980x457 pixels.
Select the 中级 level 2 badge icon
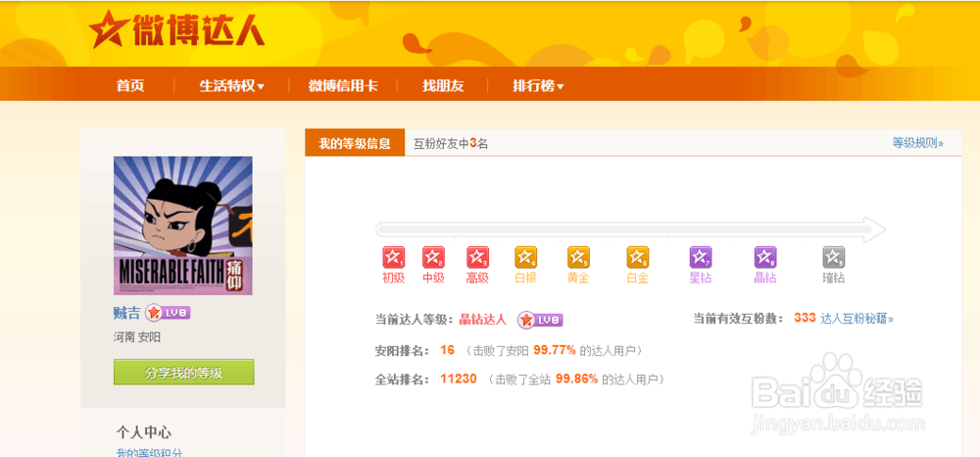coord(433,257)
